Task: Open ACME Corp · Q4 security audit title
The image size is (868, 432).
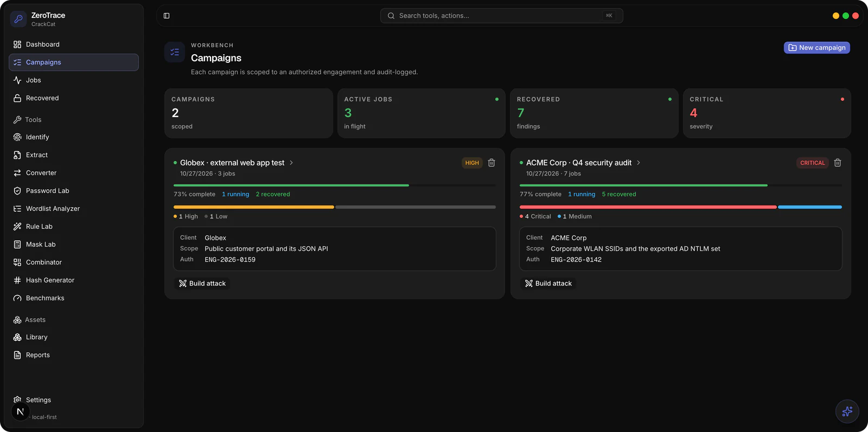Action: [x=579, y=163]
